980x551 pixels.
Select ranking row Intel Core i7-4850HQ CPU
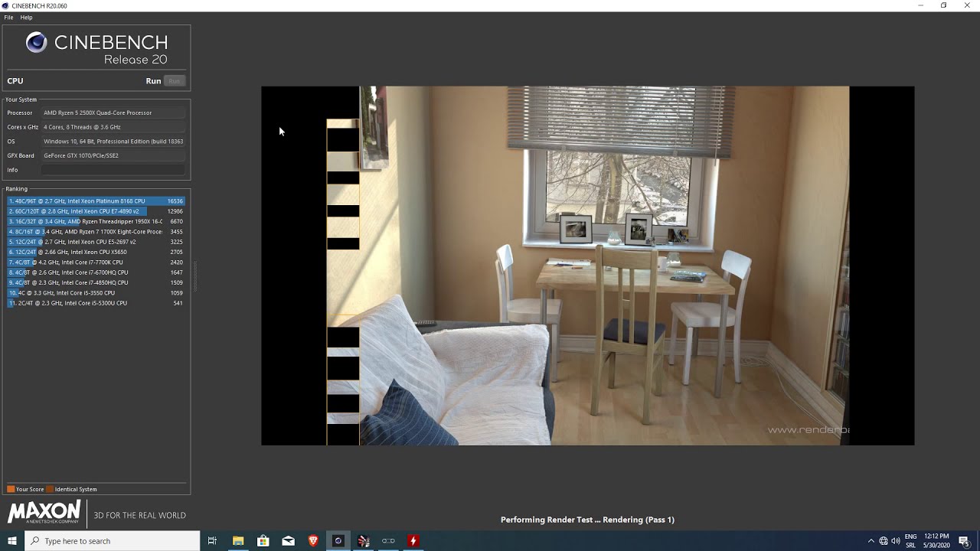click(96, 282)
